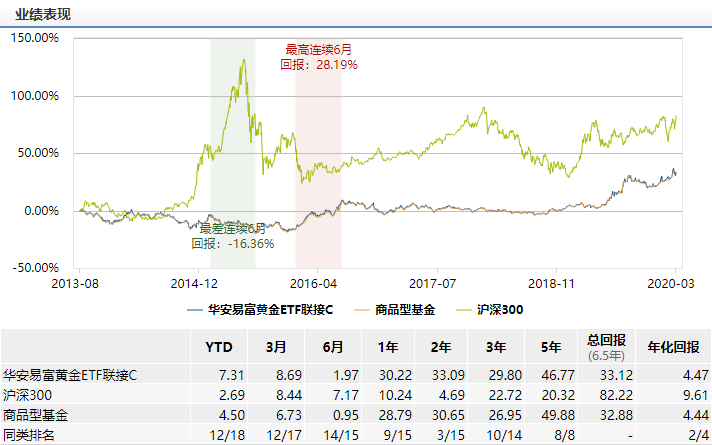Click the 业绩表现 section heading
Screen dimensions: 712x445
(x=43, y=14)
